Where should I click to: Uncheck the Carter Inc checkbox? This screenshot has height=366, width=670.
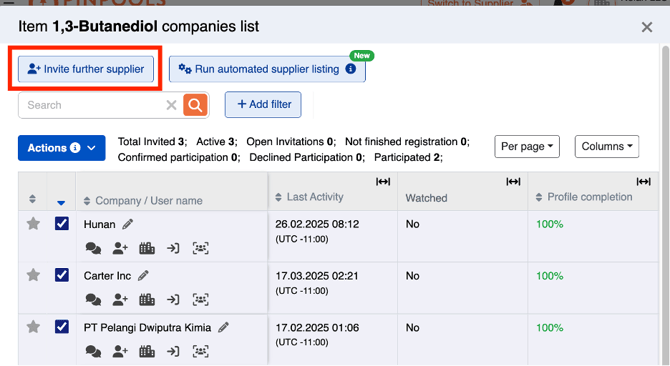62,275
